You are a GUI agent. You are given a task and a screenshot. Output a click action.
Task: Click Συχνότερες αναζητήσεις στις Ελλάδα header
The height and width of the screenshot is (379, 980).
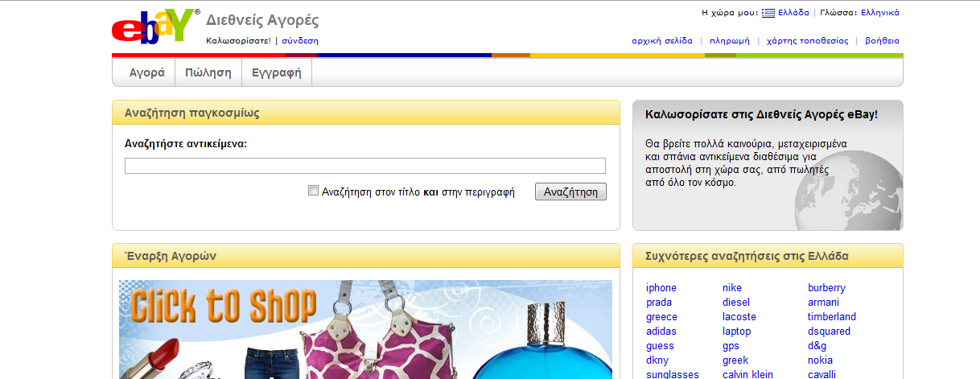[x=768, y=256]
